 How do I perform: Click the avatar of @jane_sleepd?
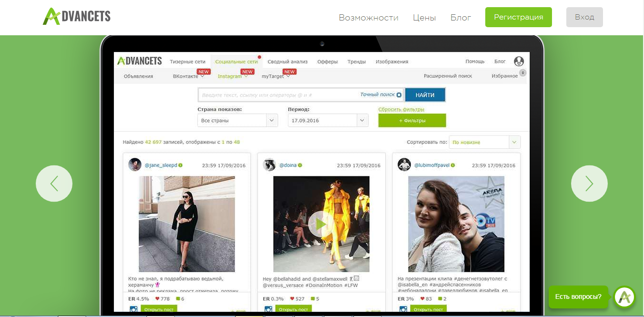coord(135,165)
